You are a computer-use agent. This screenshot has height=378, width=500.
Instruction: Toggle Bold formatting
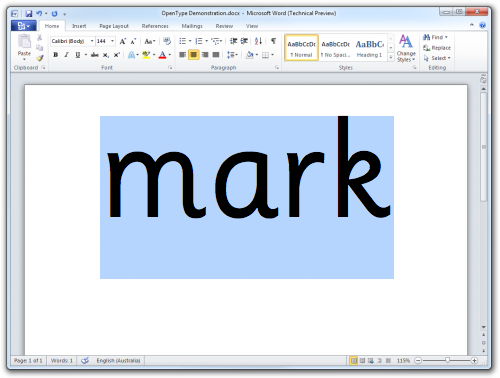[56, 55]
